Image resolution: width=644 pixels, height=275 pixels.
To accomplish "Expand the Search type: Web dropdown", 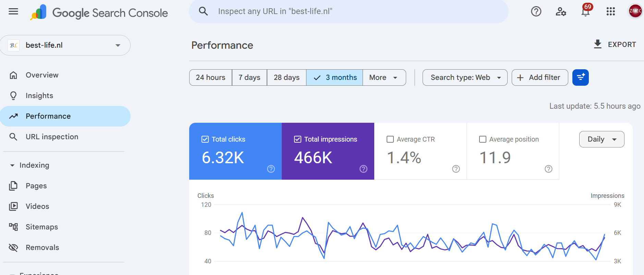I will [x=465, y=77].
